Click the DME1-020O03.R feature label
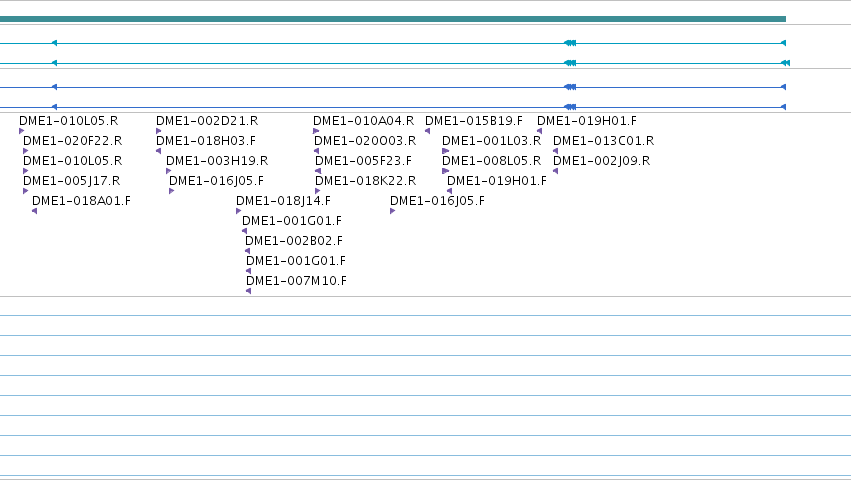 [365, 141]
